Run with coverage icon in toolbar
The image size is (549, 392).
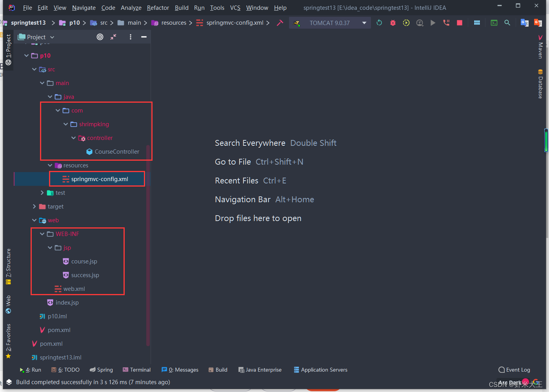(406, 22)
